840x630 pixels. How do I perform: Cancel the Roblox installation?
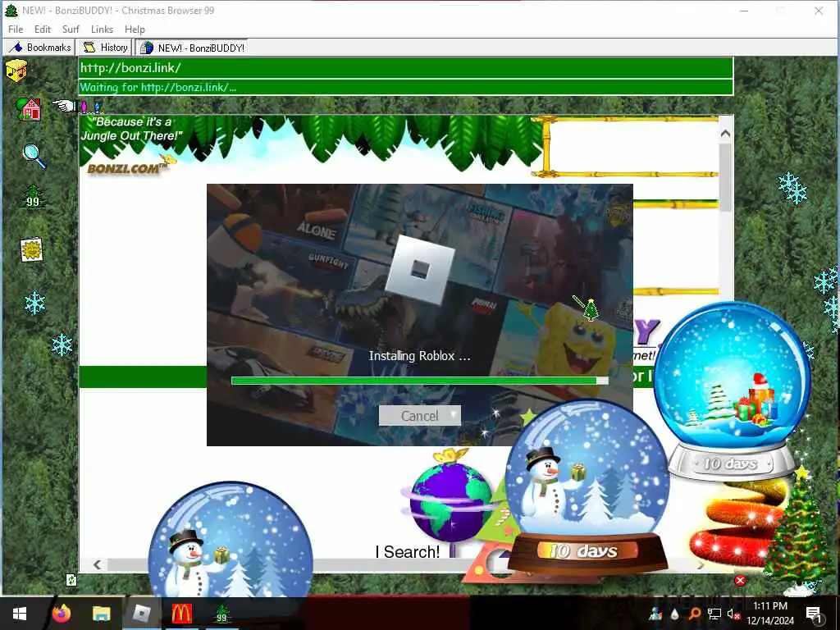(419, 416)
